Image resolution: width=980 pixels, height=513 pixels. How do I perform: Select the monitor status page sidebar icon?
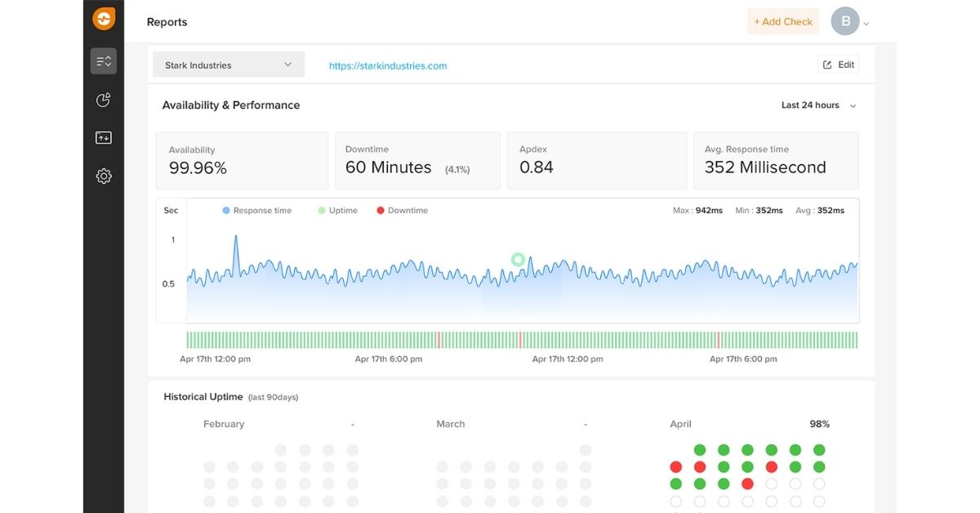[x=104, y=138]
